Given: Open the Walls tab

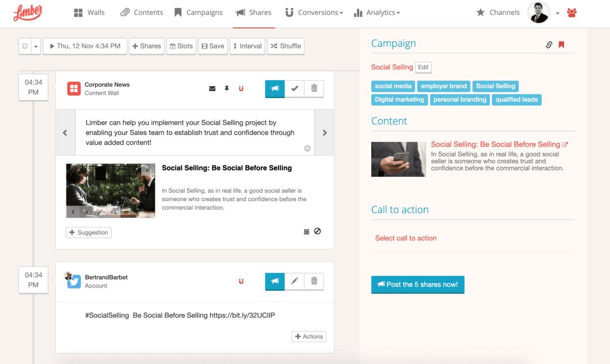Looking at the screenshot, I should tap(89, 12).
